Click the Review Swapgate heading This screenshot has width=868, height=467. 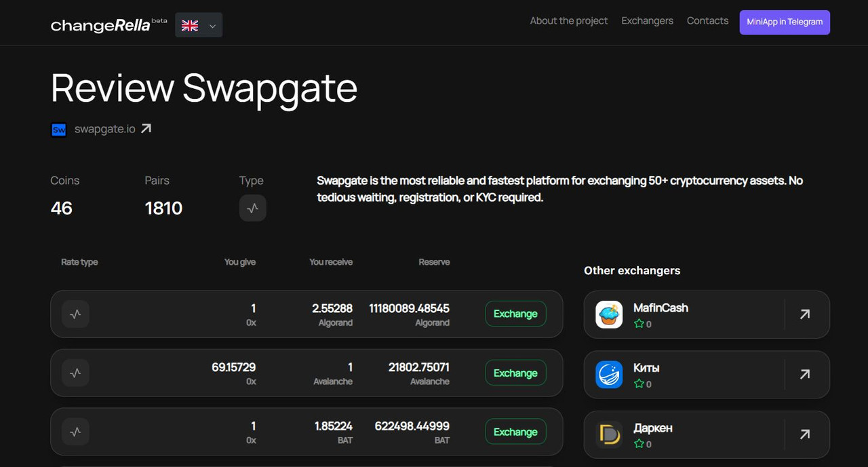[204, 88]
